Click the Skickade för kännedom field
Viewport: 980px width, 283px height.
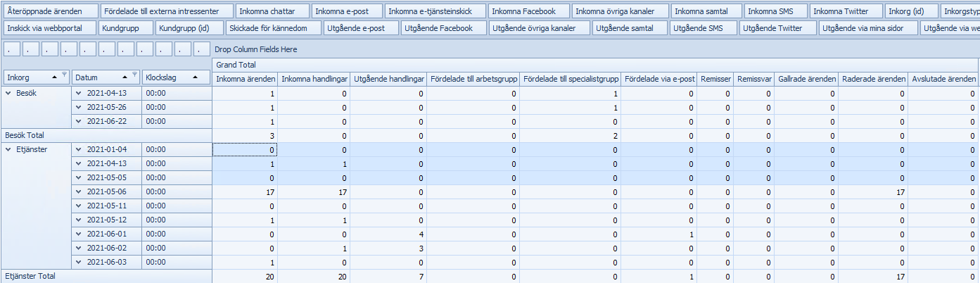(274, 28)
